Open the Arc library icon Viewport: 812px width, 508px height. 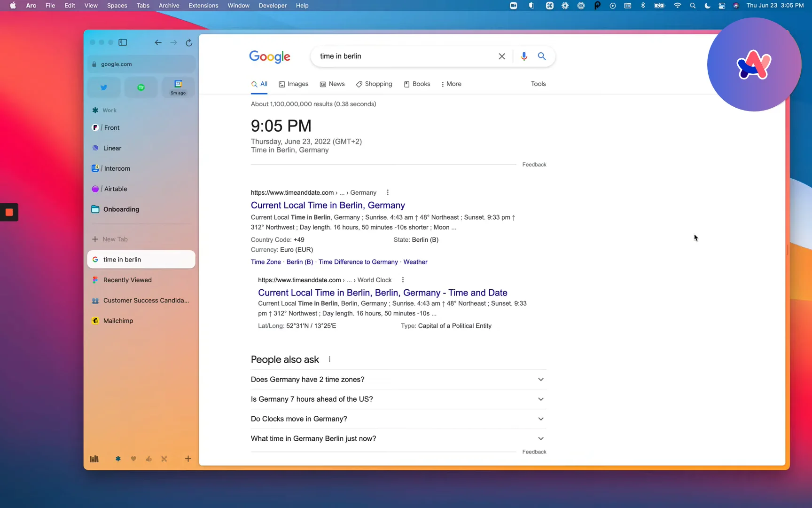pyautogui.click(x=94, y=459)
